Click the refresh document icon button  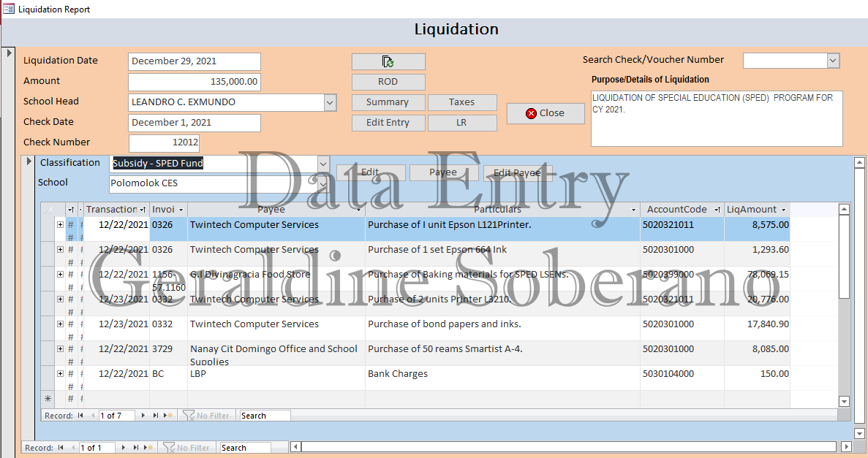coord(388,61)
